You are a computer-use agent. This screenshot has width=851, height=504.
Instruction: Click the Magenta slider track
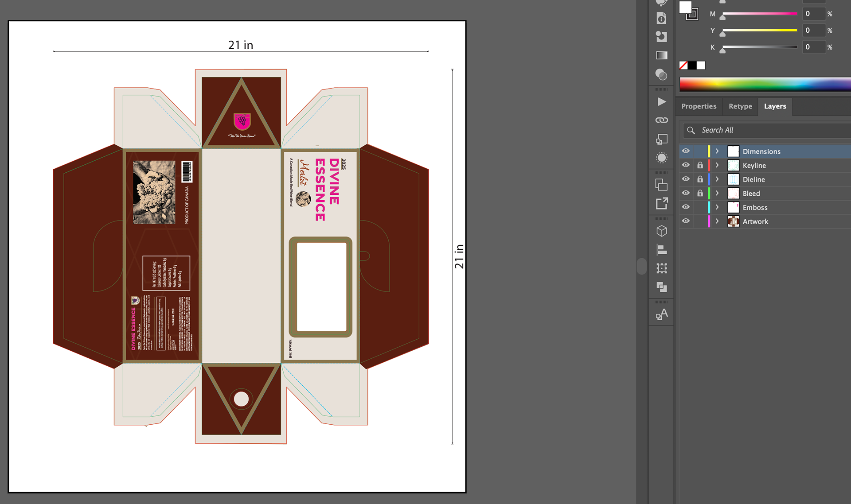point(760,14)
